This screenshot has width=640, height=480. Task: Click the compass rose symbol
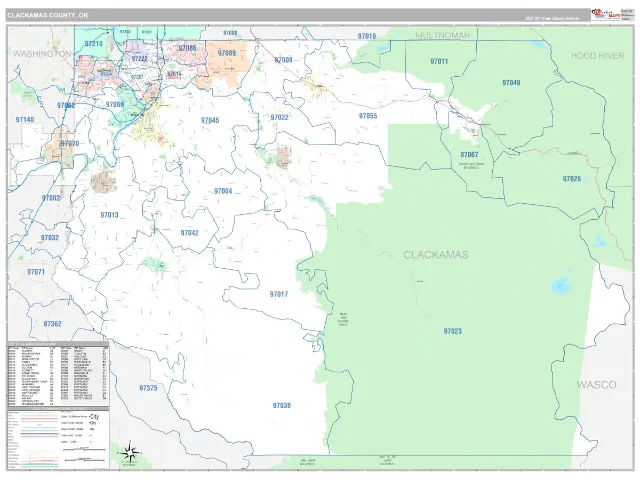pyautogui.click(x=130, y=452)
